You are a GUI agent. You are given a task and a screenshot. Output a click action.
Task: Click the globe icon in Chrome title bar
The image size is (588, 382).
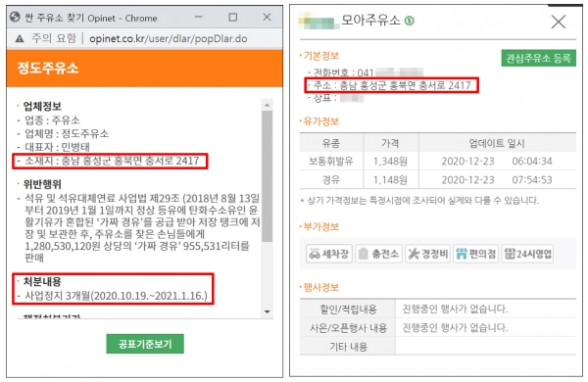pyautogui.click(x=15, y=18)
